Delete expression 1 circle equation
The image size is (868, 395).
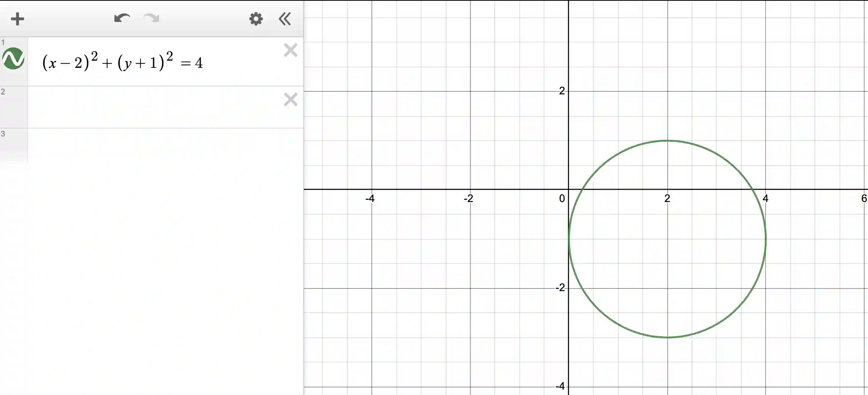point(291,50)
